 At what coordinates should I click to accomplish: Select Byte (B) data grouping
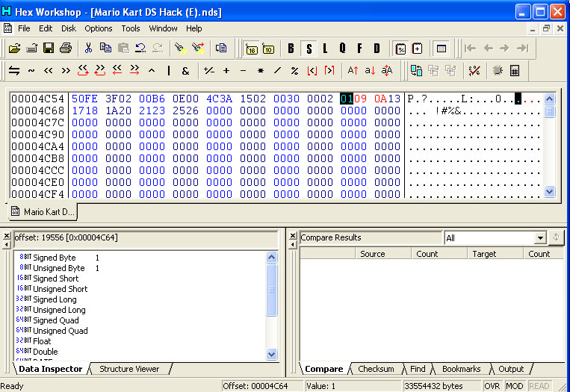(x=291, y=49)
